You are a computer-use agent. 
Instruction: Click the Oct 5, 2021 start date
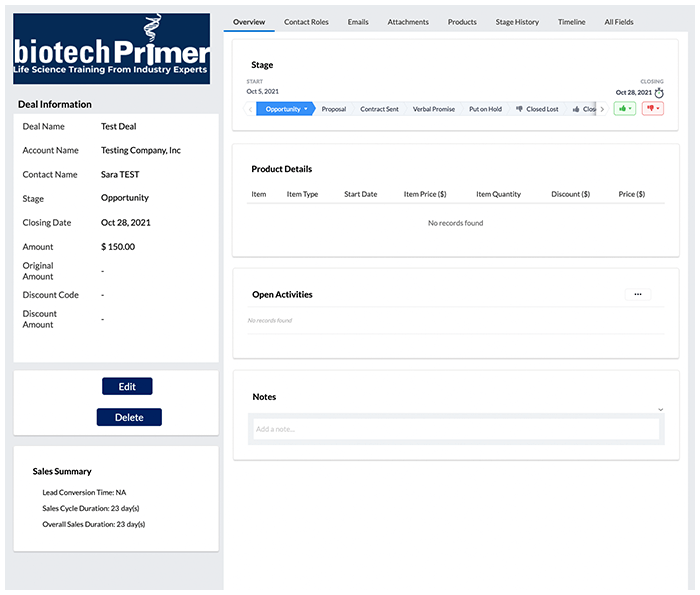pos(262,92)
